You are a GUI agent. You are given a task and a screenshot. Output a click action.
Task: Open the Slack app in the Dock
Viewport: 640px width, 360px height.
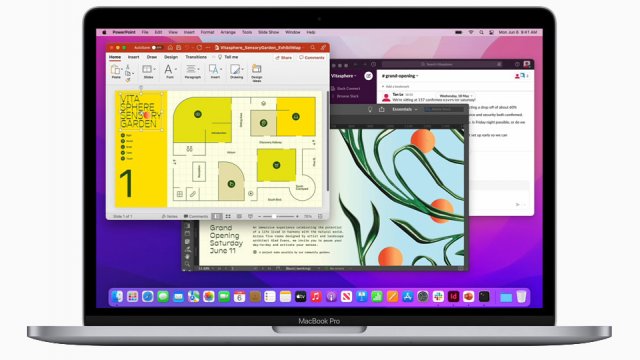pyautogui.click(x=438, y=297)
